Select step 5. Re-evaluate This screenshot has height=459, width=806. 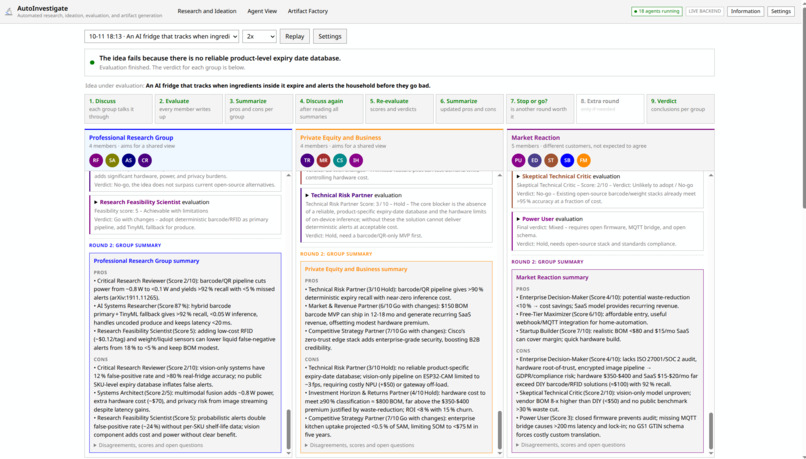(x=399, y=109)
